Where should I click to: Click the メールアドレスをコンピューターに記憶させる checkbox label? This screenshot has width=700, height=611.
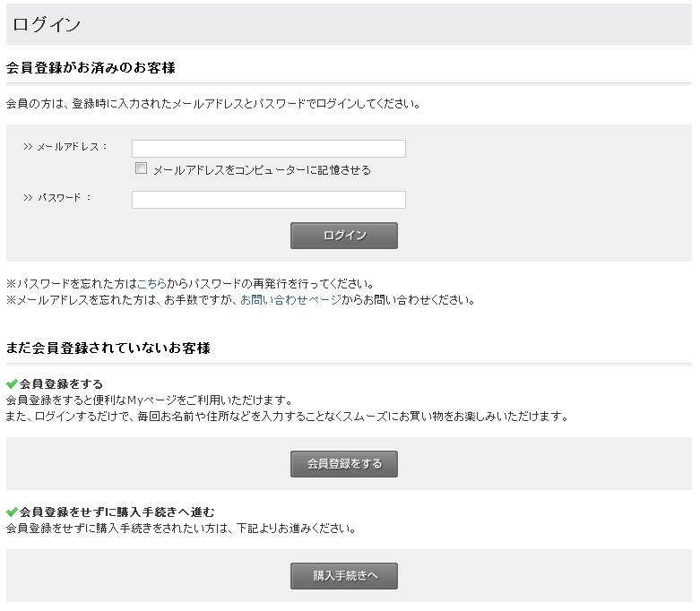262,169
